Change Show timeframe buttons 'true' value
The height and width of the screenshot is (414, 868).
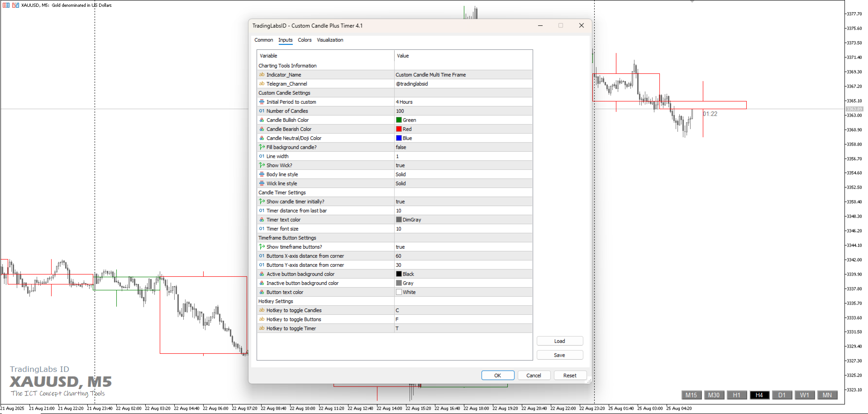pyautogui.click(x=463, y=247)
